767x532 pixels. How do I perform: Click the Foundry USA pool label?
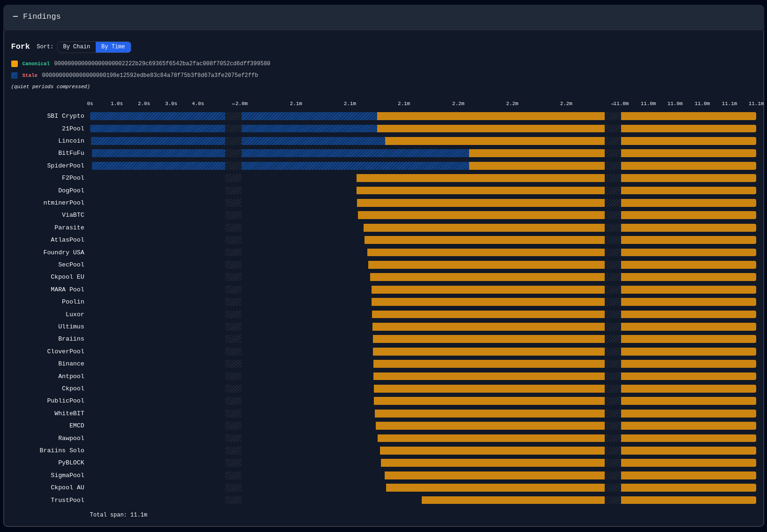64,252
